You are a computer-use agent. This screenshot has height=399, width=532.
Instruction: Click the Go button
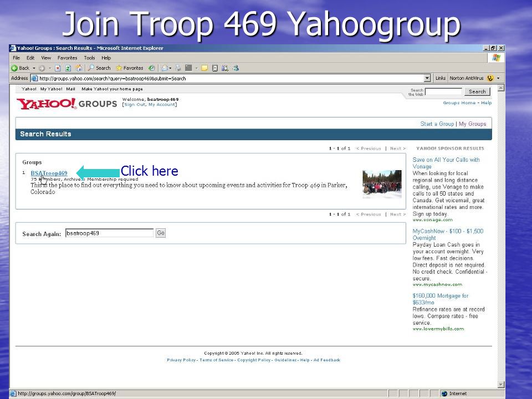pos(161,233)
